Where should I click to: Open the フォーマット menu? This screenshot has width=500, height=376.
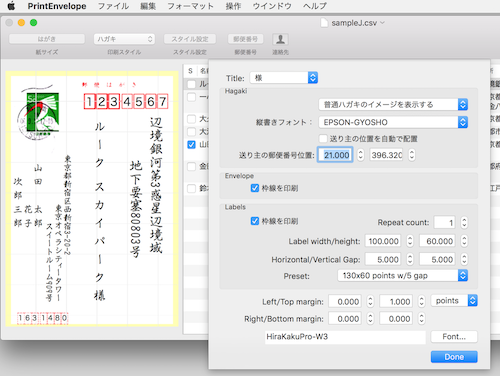(190, 6)
